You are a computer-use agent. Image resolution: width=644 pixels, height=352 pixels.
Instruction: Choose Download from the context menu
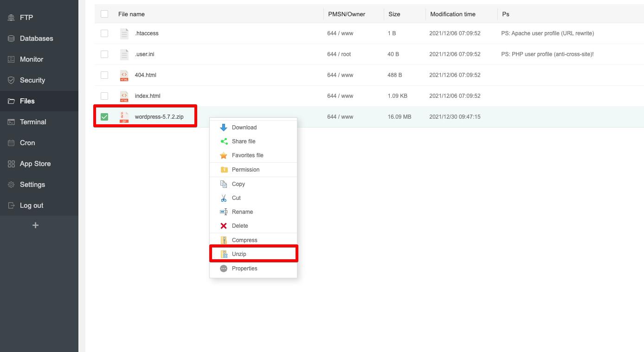point(253,128)
